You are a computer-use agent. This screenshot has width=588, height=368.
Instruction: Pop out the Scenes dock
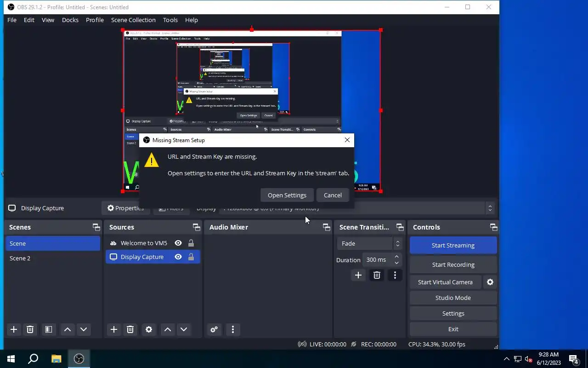96,227
